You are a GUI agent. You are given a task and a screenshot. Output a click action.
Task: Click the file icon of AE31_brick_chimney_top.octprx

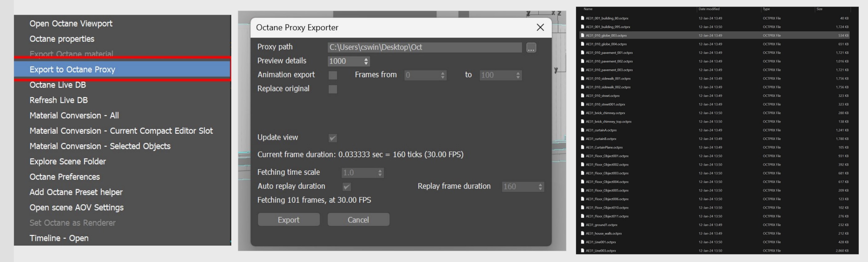[x=583, y=122]
